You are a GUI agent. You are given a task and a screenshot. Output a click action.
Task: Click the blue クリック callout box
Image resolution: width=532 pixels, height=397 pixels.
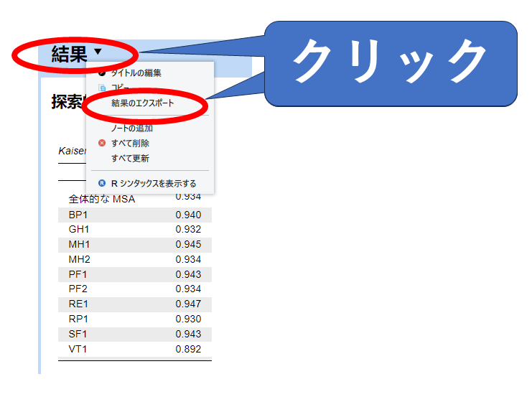click(x=391, y=63)
